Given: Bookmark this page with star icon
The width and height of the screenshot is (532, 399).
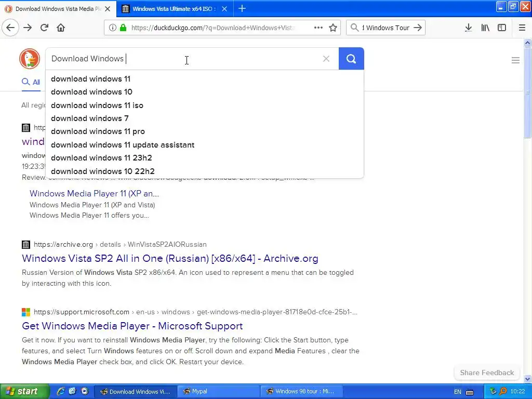Looking at the screenshot, I should coord(333,28).
